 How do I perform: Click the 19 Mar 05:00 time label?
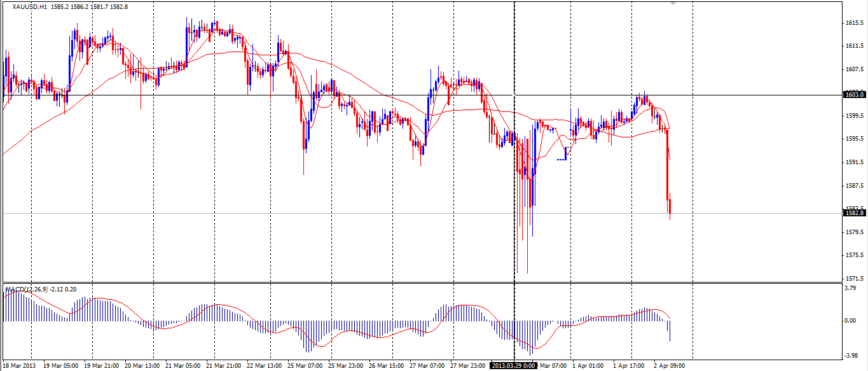61,366
